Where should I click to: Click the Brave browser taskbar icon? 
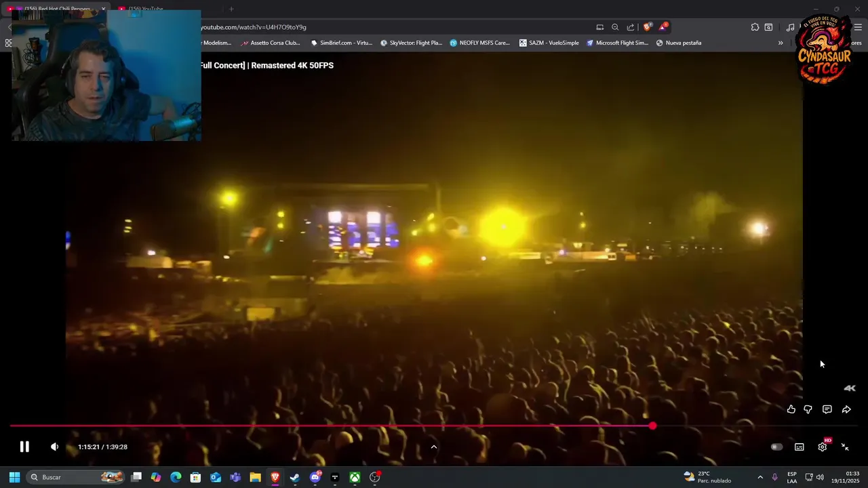[275, 477]
